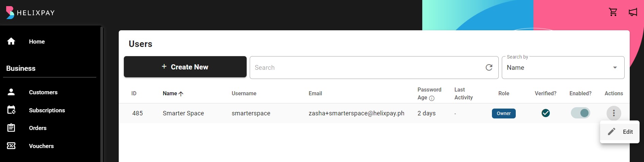Click the Orders clipboard icon

pyautogui.click(x=11, y=128)
